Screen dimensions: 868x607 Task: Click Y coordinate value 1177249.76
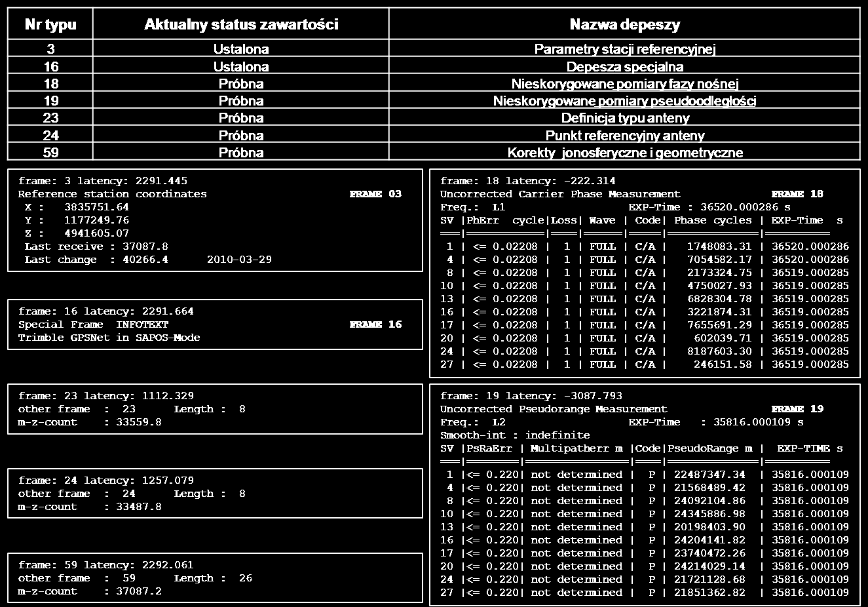click(96, 220)
